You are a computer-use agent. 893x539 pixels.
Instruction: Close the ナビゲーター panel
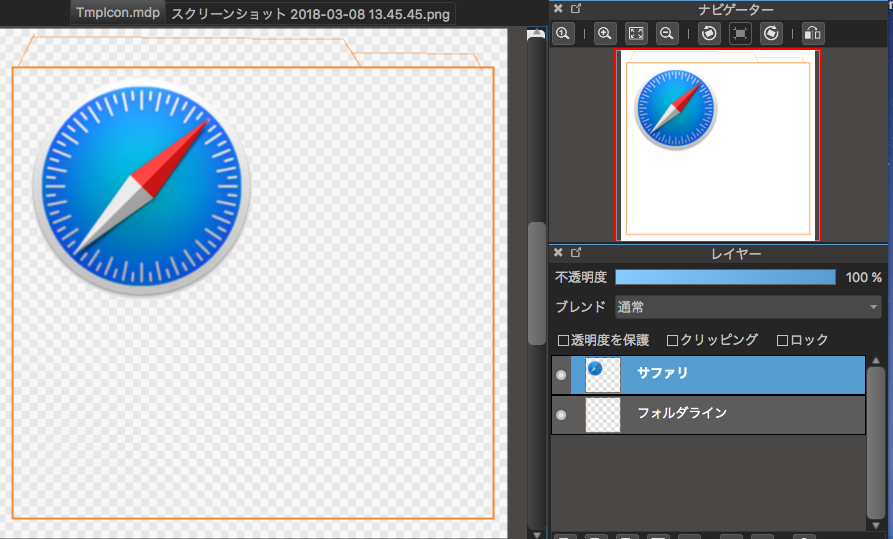[559, 9]
